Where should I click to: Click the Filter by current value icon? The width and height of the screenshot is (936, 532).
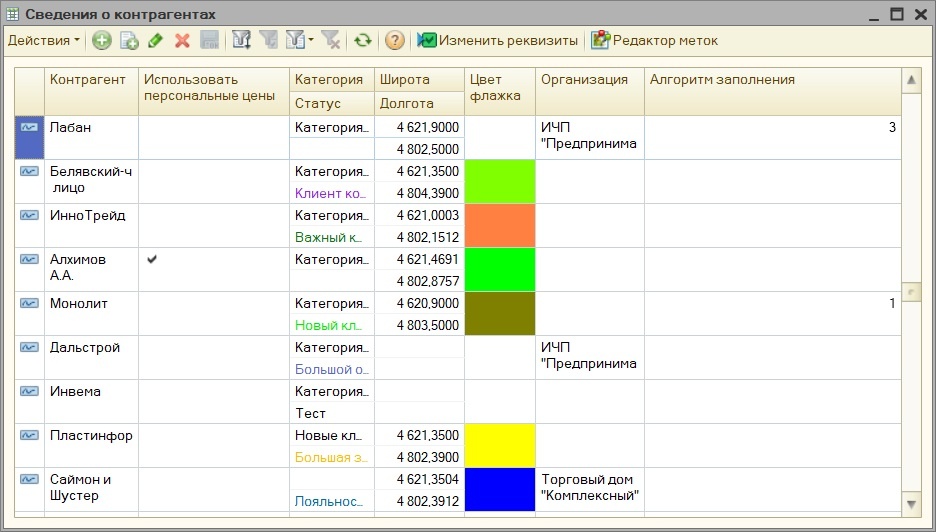coord(269,41)
